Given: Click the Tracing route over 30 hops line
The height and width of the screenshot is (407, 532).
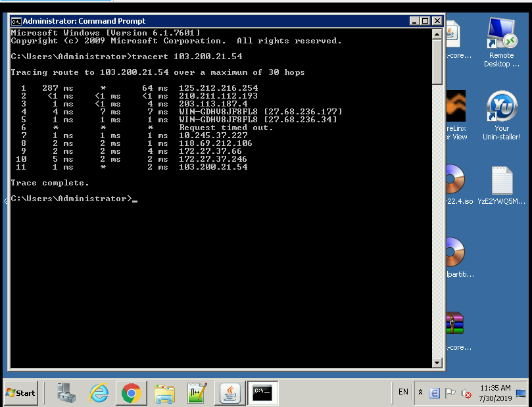Looking at the screenshot, I should (x=158, y=72).
